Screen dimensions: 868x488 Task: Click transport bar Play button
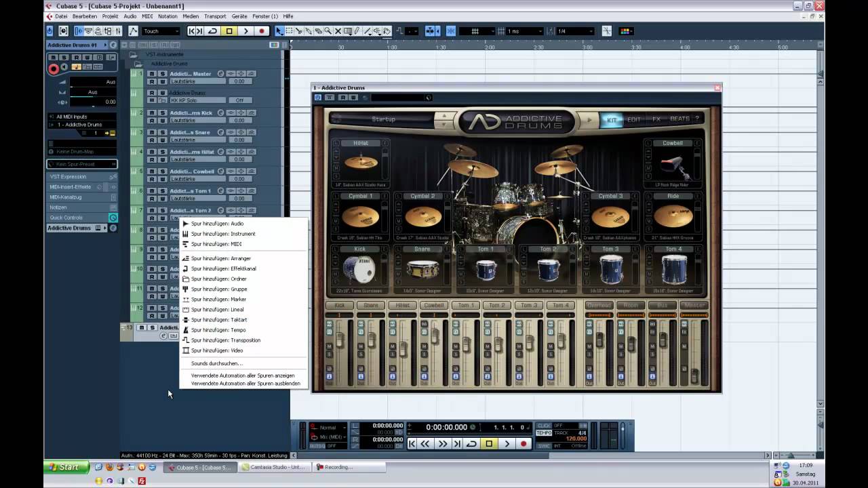tap(507, 443)
